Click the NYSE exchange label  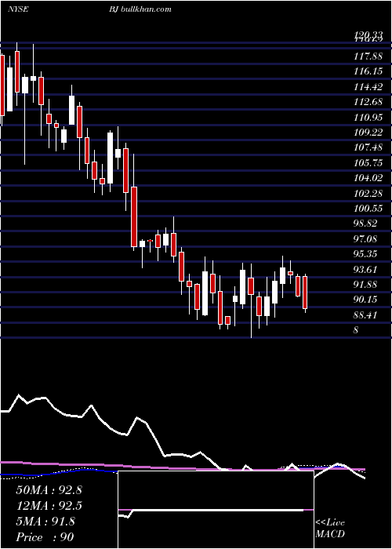pyautogui.click(x=18, y=9)
